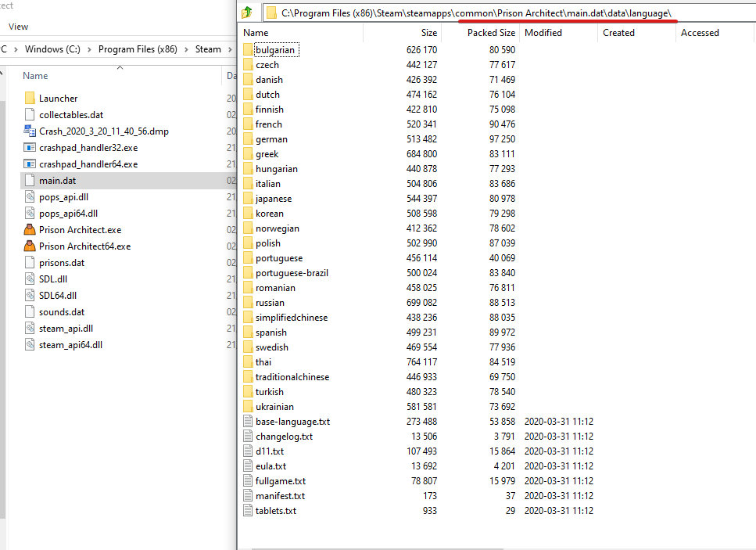The width and height of the screenshot is (756, 550).
Task: Expand the chevron after Steam breadcrumb
Action: [x=230, y=49]
